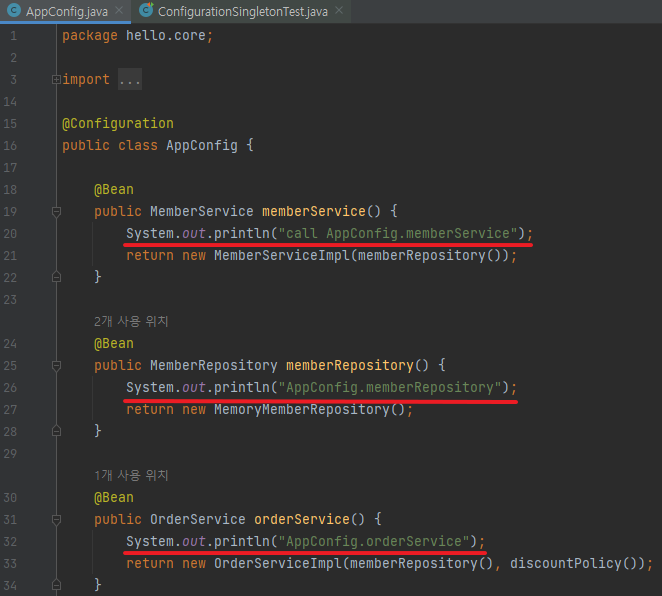Click the memberService() method name

click(x=313, y=211)
